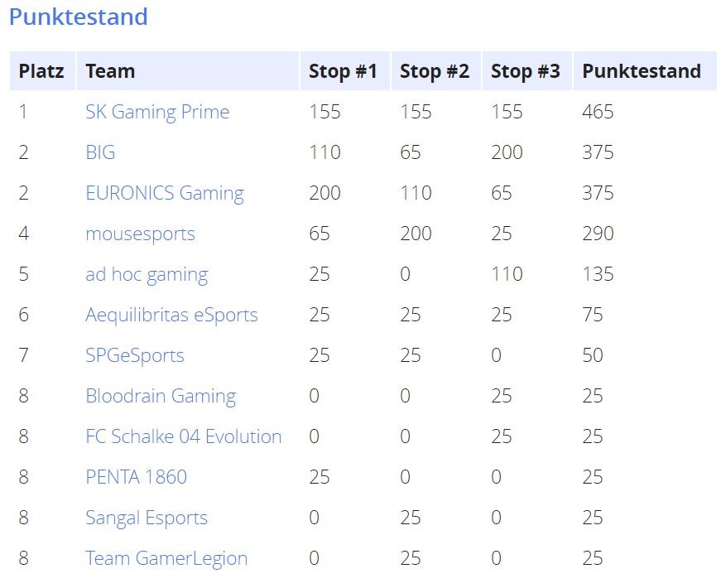The height and width of the screenshot is (588, 721).
Task: Open Aequilibritas eSports team link
Action: 171,316
